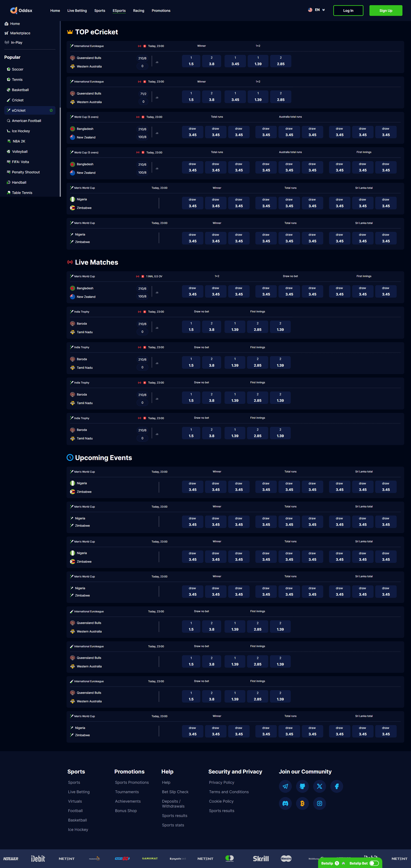Click the Betslip count badge

pyautogui.click(x=337, y=863)
